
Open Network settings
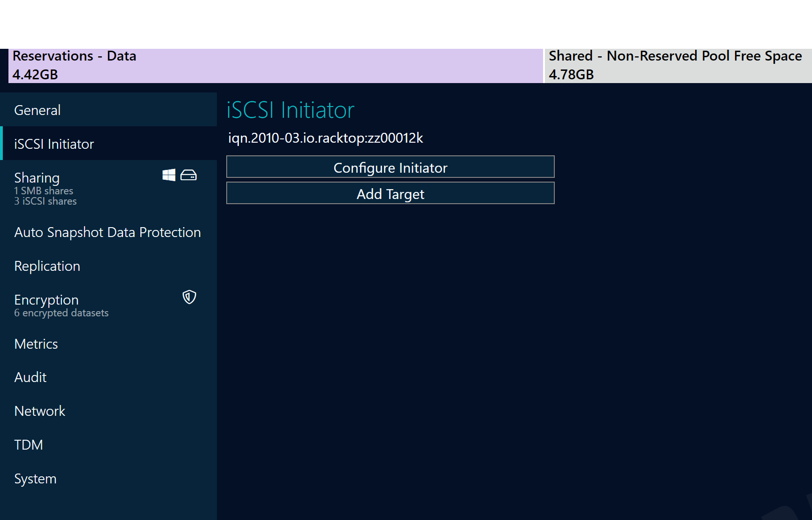(40, 411)
